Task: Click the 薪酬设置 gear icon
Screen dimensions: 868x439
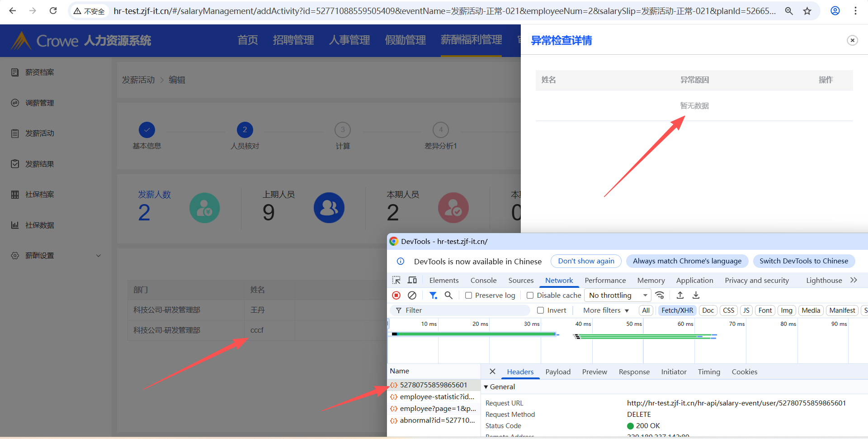Action: 15,256
